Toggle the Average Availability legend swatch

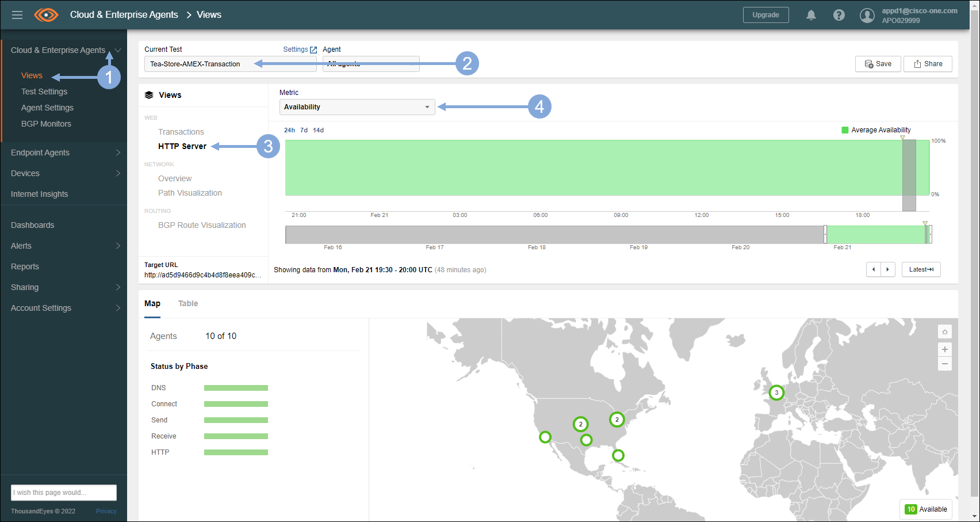[x=845, y=130]
